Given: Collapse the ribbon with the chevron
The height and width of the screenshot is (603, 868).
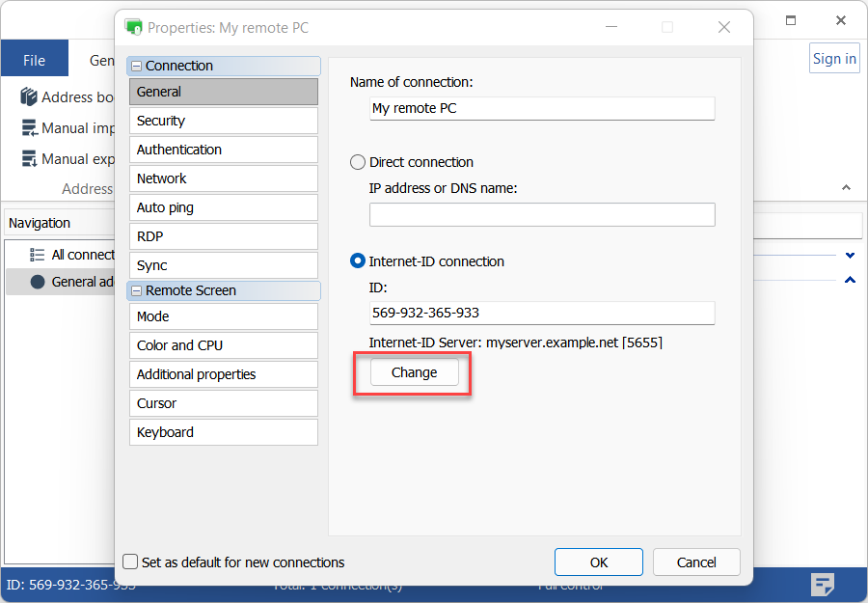Looking at the screenshot, I should click(x=846, y=188).
